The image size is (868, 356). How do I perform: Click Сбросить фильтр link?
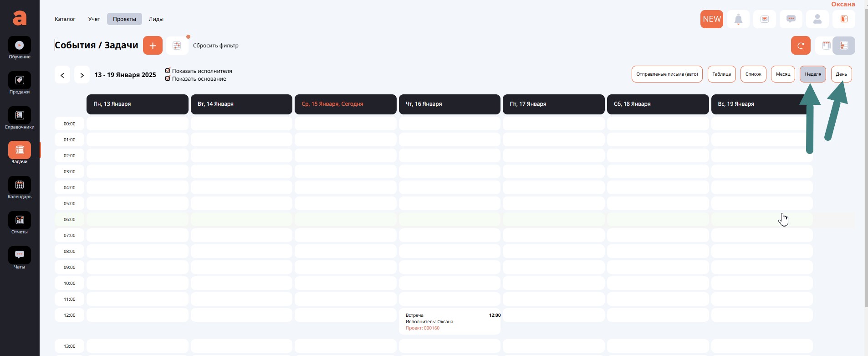[x=215, y=46]
